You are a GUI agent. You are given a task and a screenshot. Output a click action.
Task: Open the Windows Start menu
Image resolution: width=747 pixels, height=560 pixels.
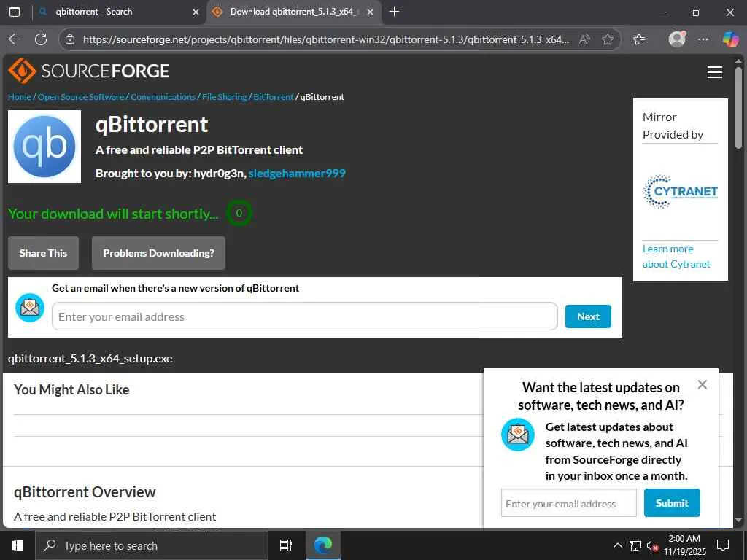point(18,545)
